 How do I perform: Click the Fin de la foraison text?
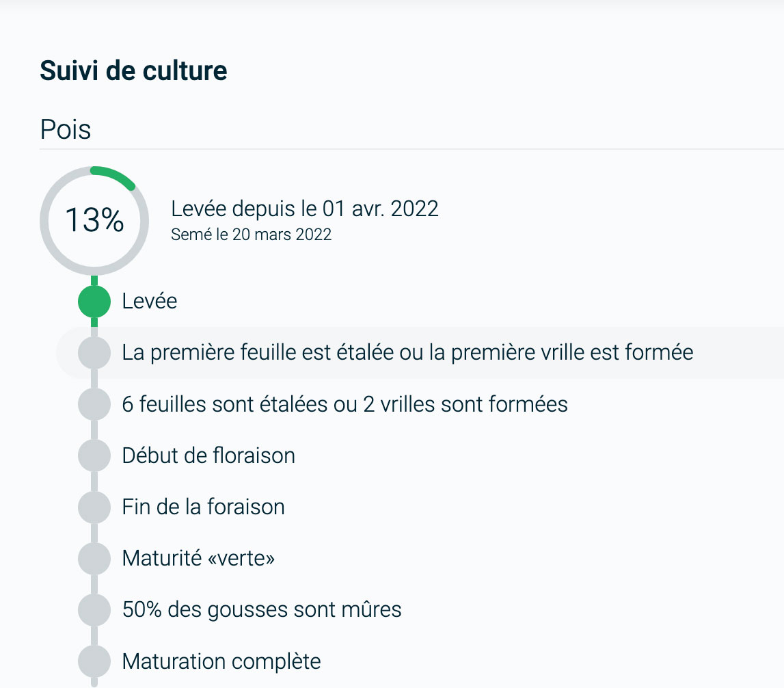tap(203, 507)
